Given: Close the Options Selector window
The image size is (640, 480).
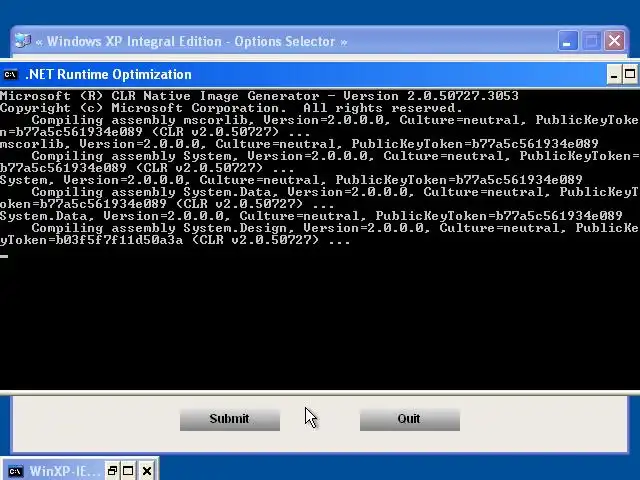Looking at the screenshot, I should pos(615,41).
